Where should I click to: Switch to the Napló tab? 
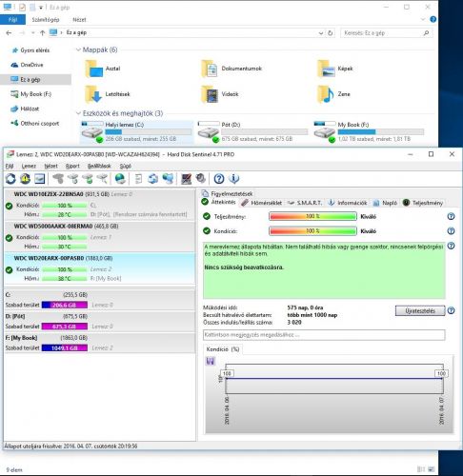[x=385, y=203]
